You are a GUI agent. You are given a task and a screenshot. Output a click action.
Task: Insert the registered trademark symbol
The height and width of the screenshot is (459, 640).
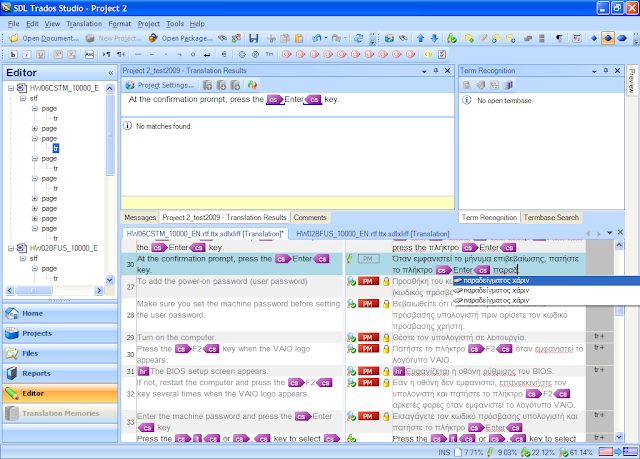click(256, 54)
